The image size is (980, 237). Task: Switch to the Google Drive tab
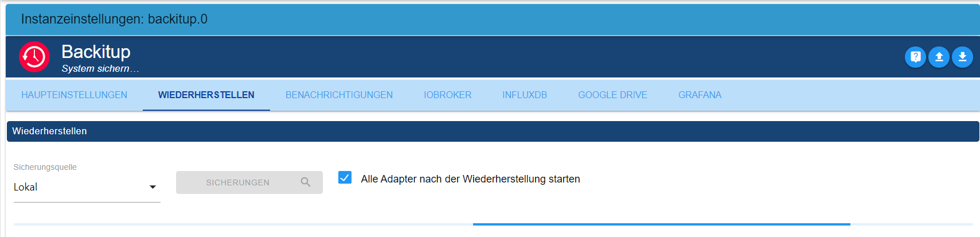[x=612, y=95]
